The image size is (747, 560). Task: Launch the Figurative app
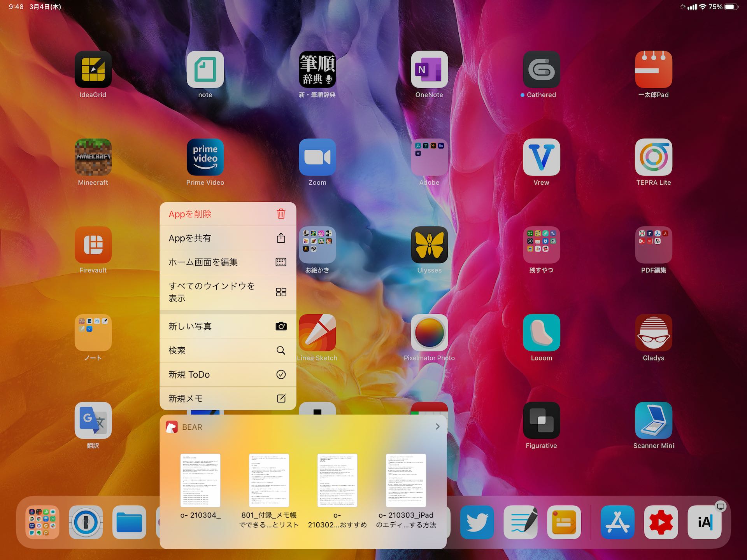coord(541,420)
